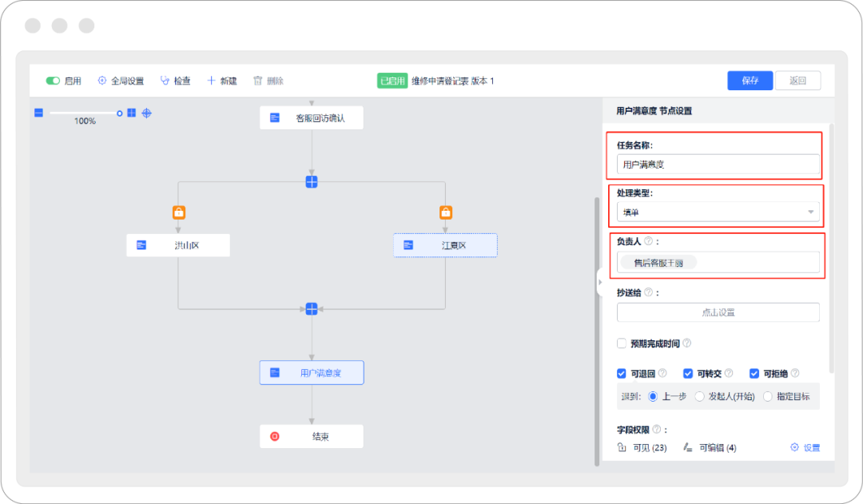The width and height of the screenshot is (863, 504).
Task: Click the blue branch gateway above the lock icons
Action: [x=312, y=181]
